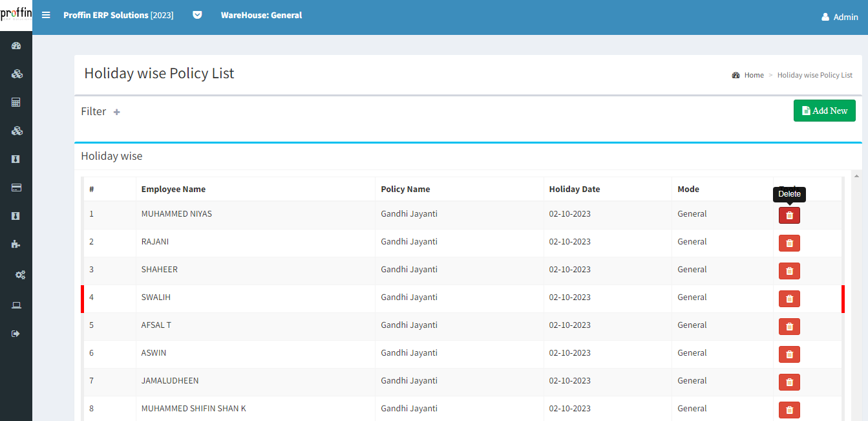Delete the ASWIN holiday policy row

pyautogui.click(x=789, y=354)
